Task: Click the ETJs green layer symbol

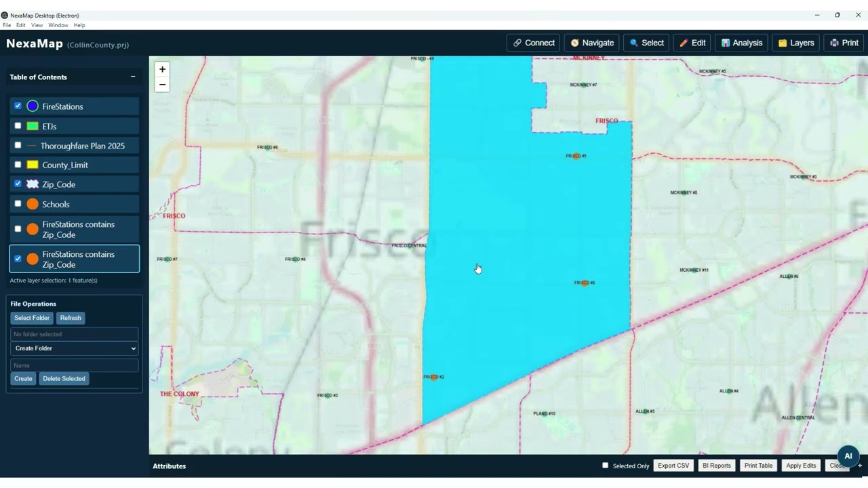Action: [x=33, y=126]
